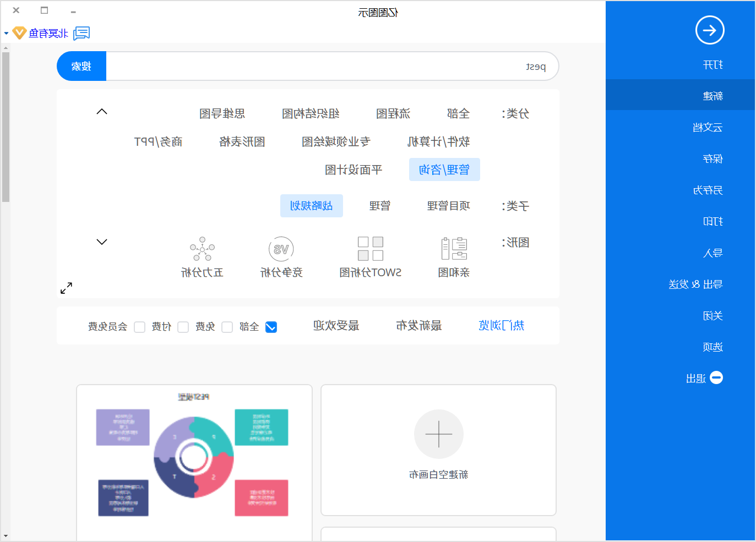
Task: Open the user account dropdown arrow
Action: click(x=7, y=34)
